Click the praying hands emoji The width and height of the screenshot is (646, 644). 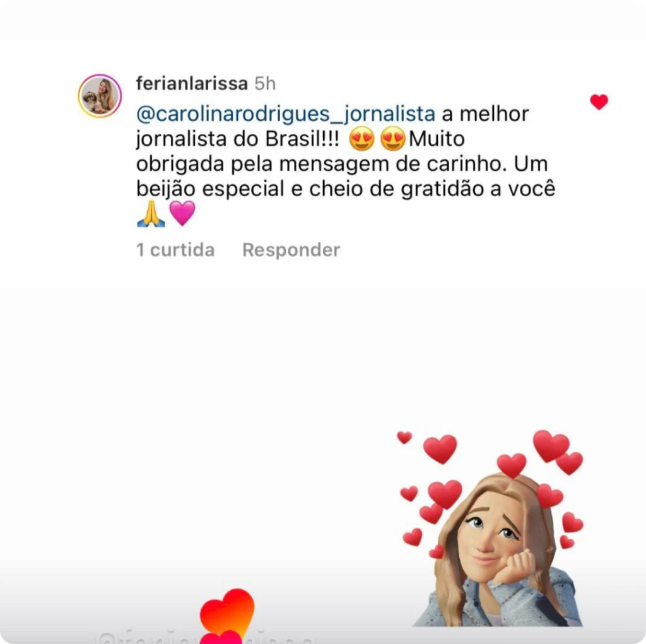tap(151, 214)
